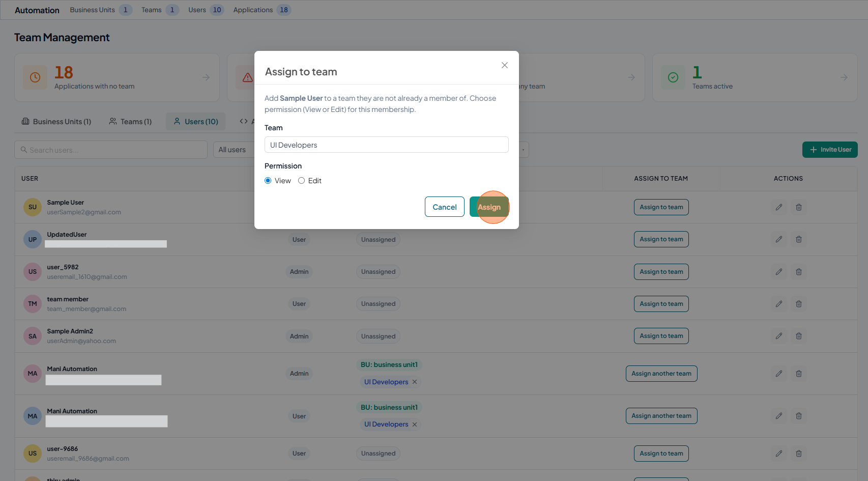Open the Business Units top navigation item
The width and height of the screenshot is (868, 481).
(101, 10)
